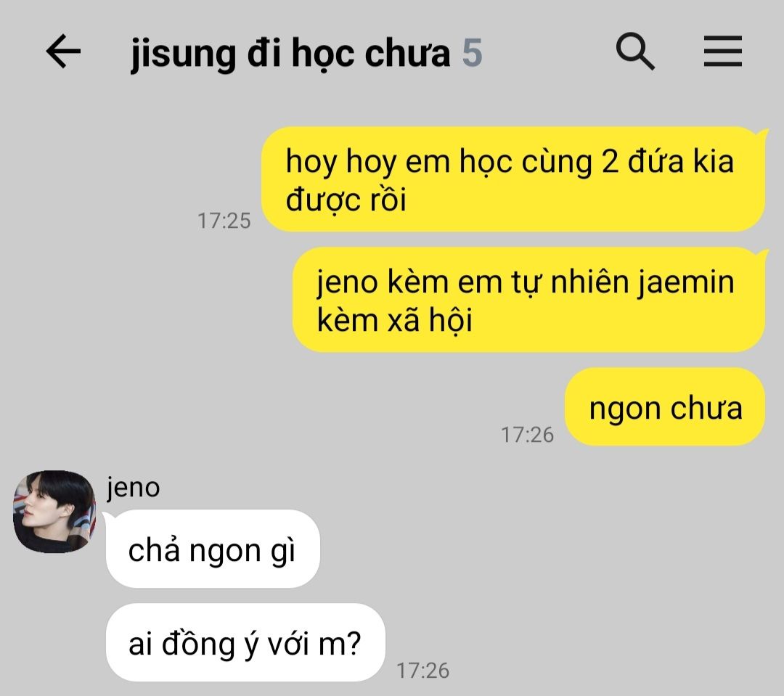This screenshot has height=696, width=784.
Task: Select the ai đồng ý với m? message
Action: [x=245, y=642]
